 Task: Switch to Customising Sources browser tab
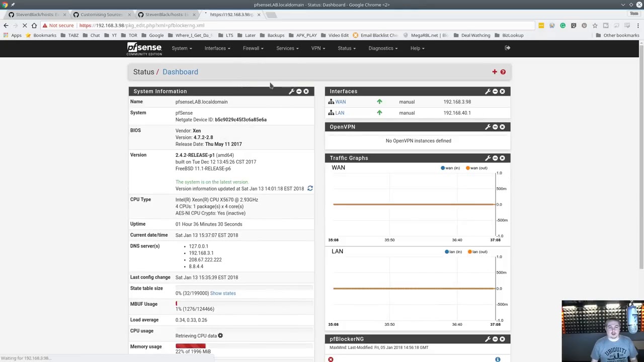pyautogui.click(x=101, y=15)
